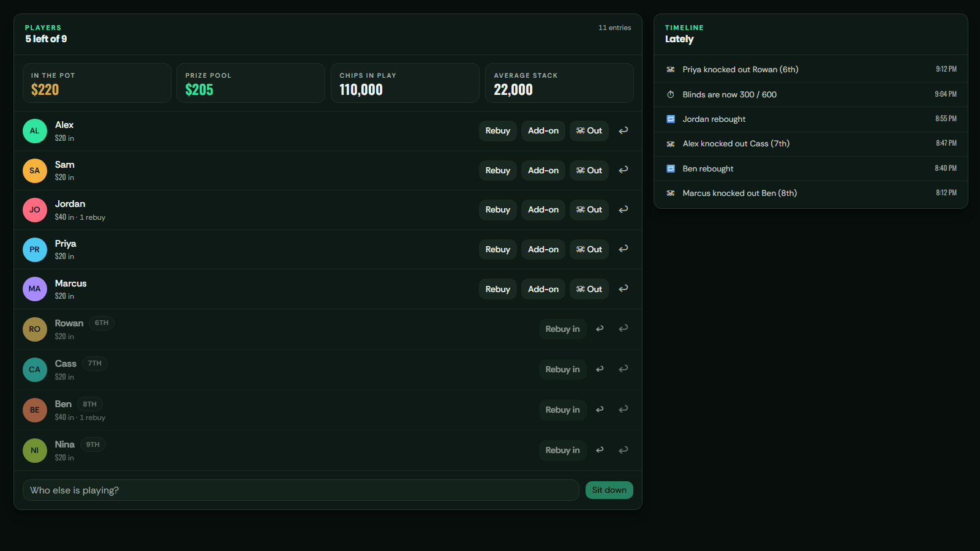
Task: Click the rightmost arrow icon in Cass's row
Action: coord(623,369)
